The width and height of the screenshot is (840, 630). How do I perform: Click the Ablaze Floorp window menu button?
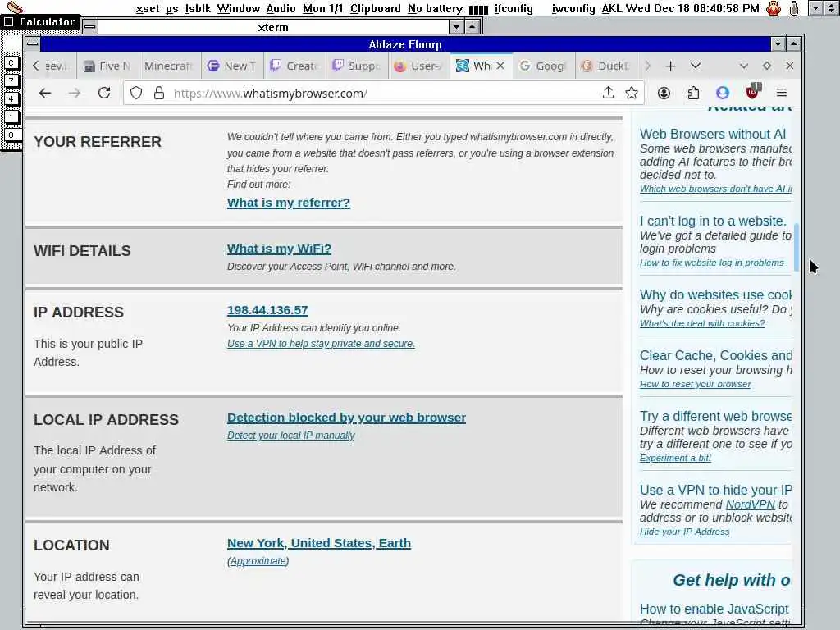(x=33, y=44)
